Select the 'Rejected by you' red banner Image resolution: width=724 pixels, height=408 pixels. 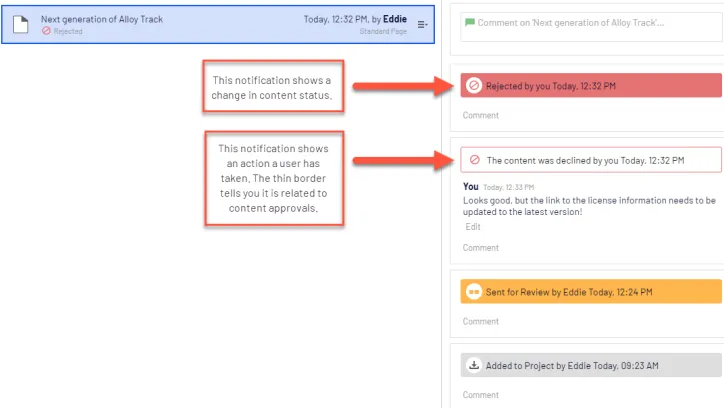tap(591, 85)
